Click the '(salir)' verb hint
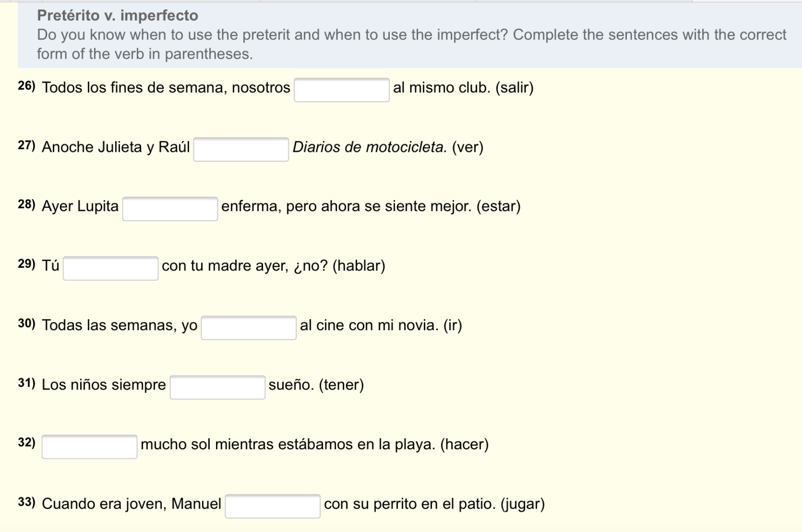The image size is (802, 532). [x=514, y=87]
